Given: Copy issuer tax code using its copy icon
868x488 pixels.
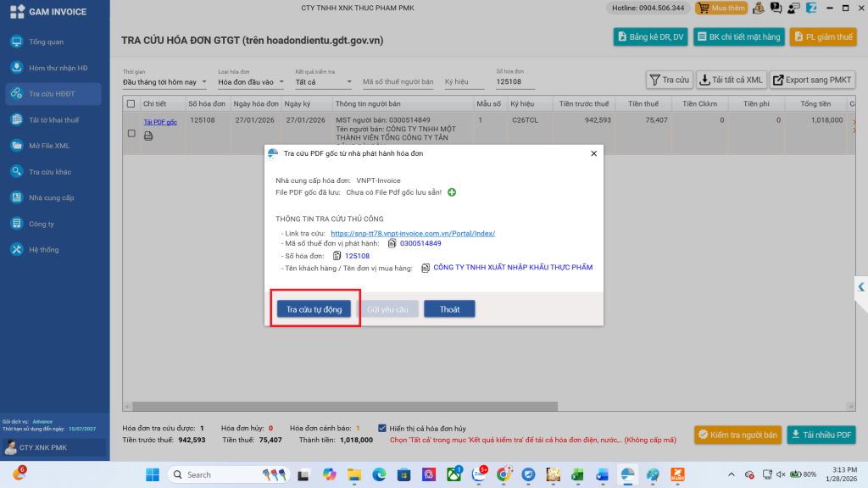Looking at the screenshot, I should tap(392, 243).
